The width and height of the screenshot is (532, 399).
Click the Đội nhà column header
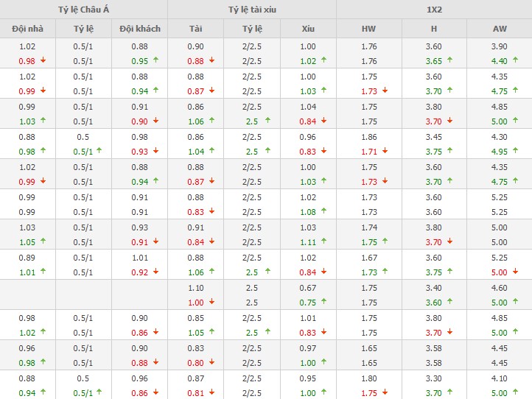pos(27,29)
